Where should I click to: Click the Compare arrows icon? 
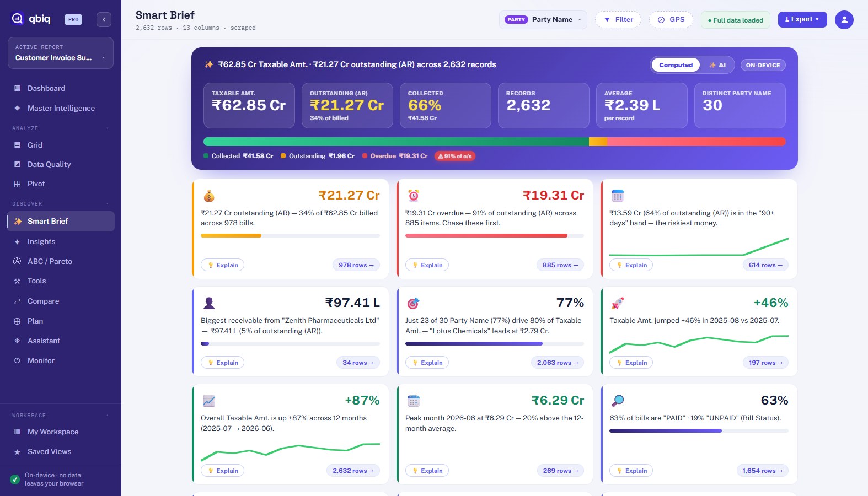(x=17, y=301)
